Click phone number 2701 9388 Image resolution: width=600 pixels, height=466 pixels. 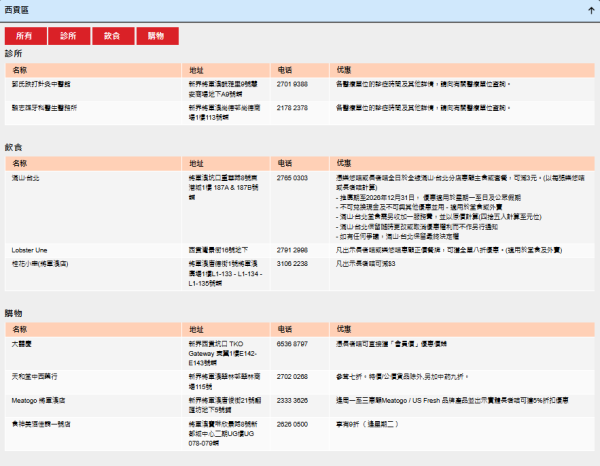pos(292,84)
